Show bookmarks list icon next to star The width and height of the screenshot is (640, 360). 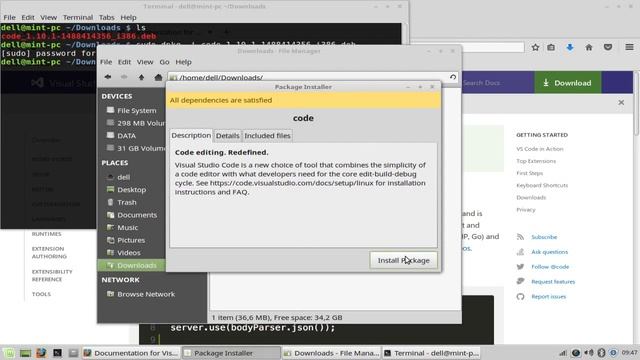click(x=551, y=47)
